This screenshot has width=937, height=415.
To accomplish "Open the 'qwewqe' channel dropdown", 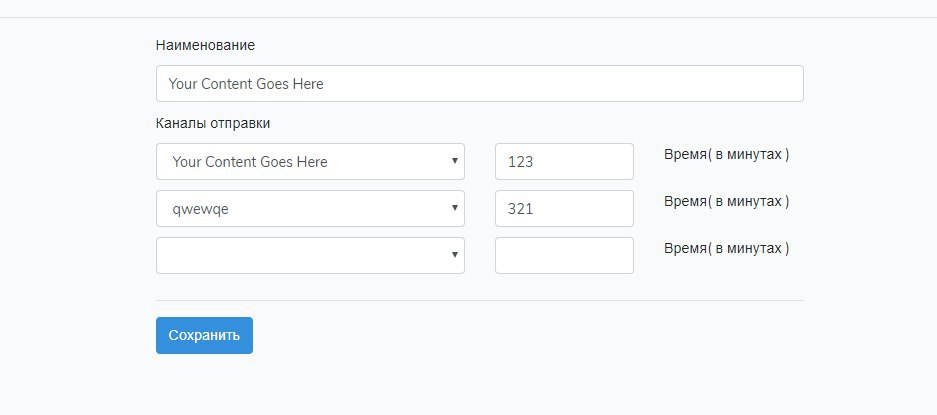I will click(x=310, y=209).
